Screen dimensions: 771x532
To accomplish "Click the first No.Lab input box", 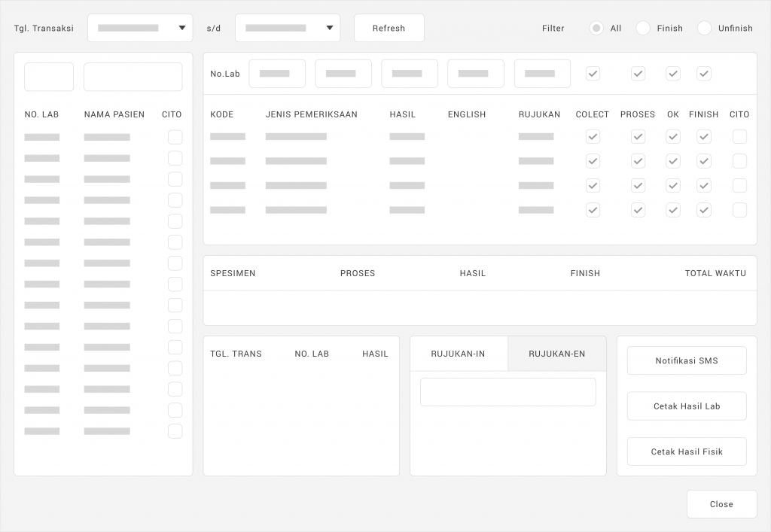I will pyautogui.click(x=277, y=73).
